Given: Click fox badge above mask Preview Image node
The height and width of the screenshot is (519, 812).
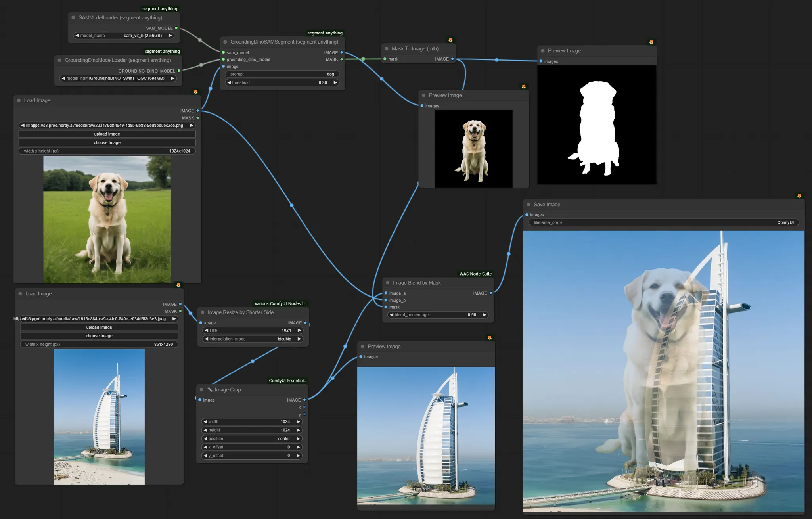Looking at the screenshot, I should click(651, 42).
